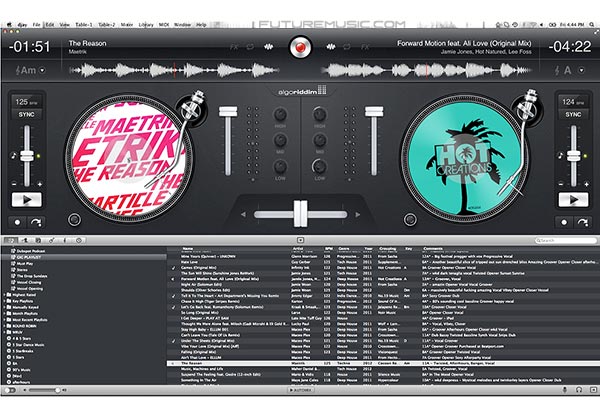Image resolution: width=600 pixels, height=400 pixels.
Task: Expand the Most Recent Playlists folder
Action: click(5, 320)
